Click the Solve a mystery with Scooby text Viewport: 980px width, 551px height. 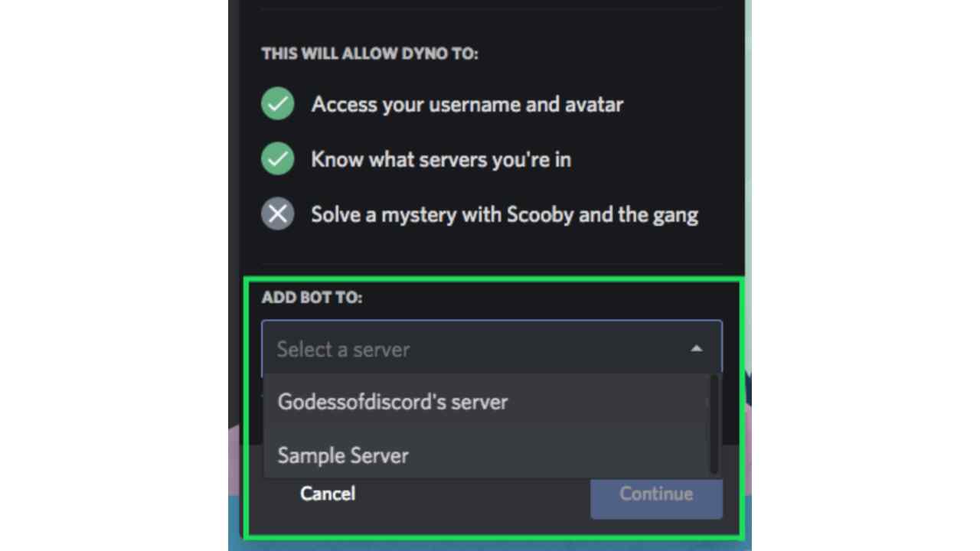pyautogui.click(x=505, y=214)
